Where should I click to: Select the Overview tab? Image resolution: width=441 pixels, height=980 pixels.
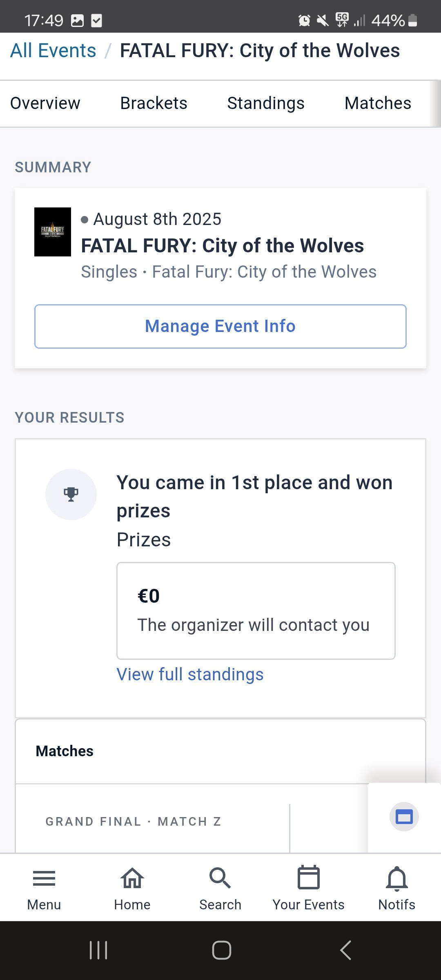pyautogui.click(x=45, y=103)
